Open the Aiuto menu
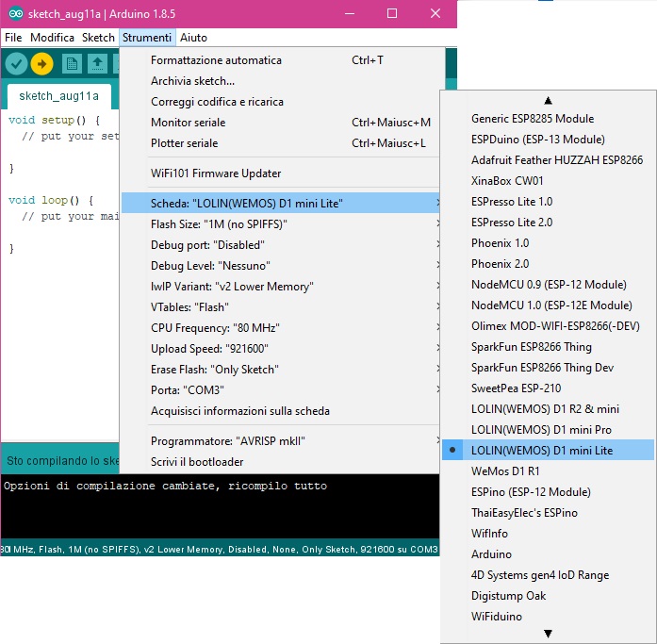This screenshot has width=657, height=644. coord(193,38)
